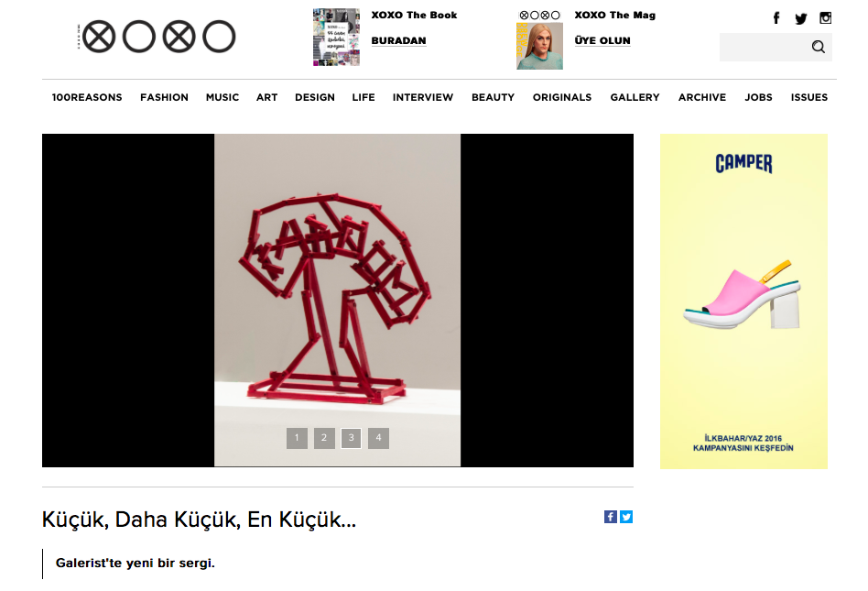Open the FASHION menu item
The width and height of the screenshot is (868, 591).
click(164, 97)
